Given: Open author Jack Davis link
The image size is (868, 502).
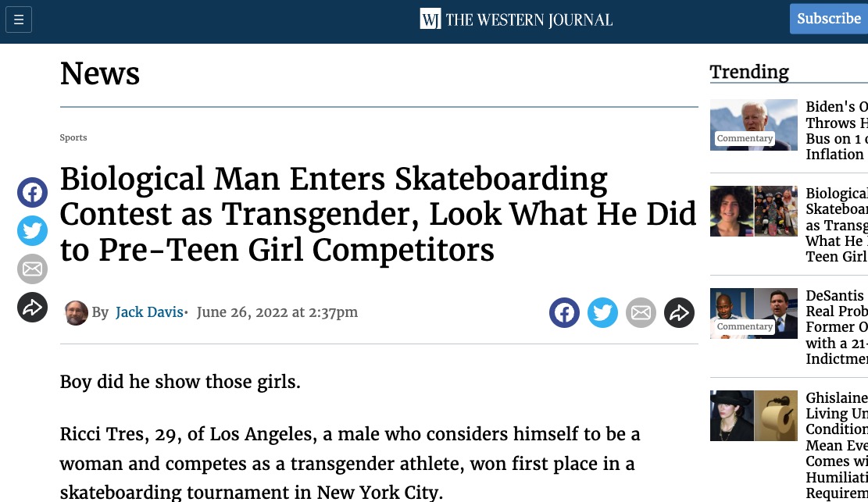Looking at the screenshot, I should [x=149, y=312].
